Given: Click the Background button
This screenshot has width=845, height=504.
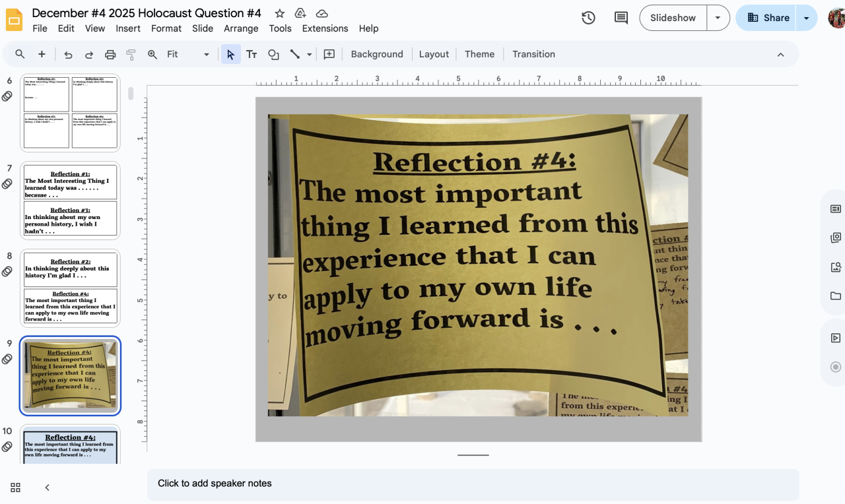Looking at the screenshot, I should [x=377, y=54].
